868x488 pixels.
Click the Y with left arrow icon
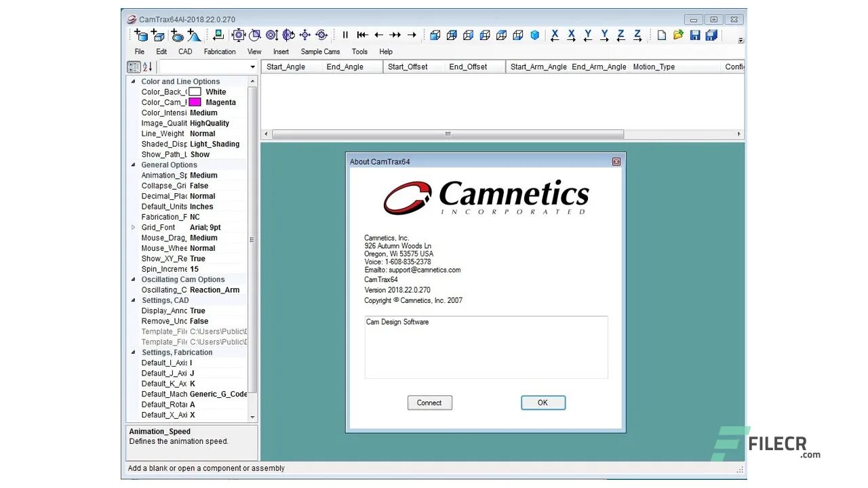coord(588,35)
